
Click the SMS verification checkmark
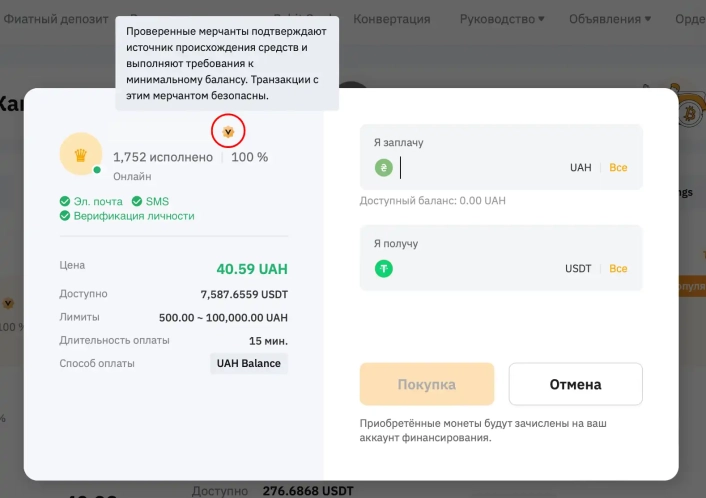(136, 201)
